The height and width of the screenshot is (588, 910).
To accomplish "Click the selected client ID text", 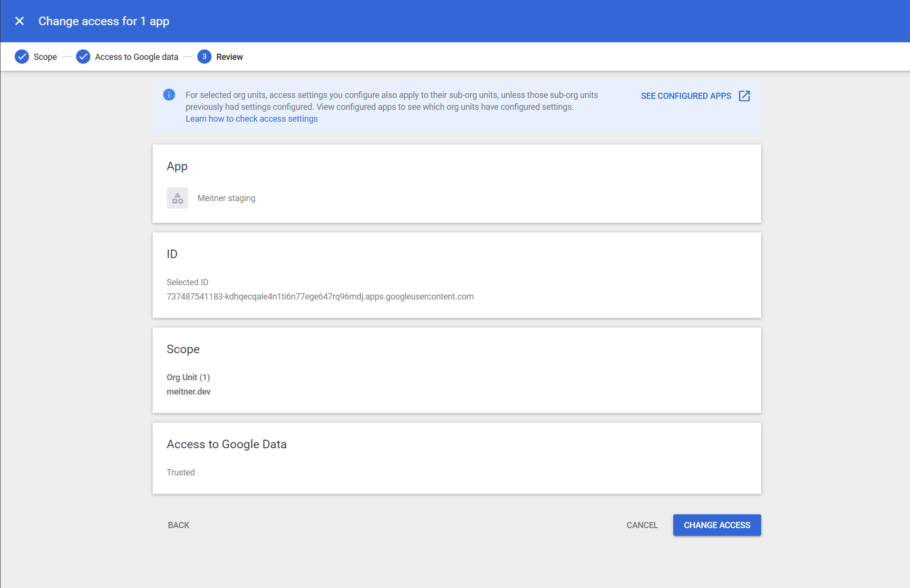I will [x=320, y=297].
